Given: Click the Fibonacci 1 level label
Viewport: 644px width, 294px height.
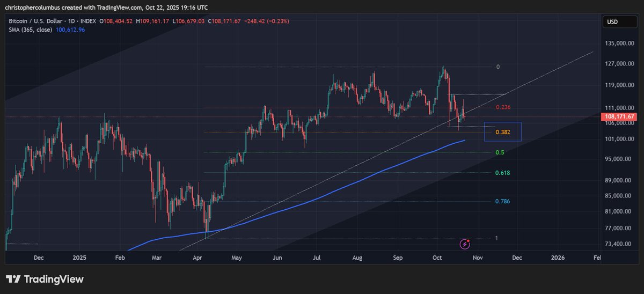Looking at the screenshot, I should pos(497,238).
